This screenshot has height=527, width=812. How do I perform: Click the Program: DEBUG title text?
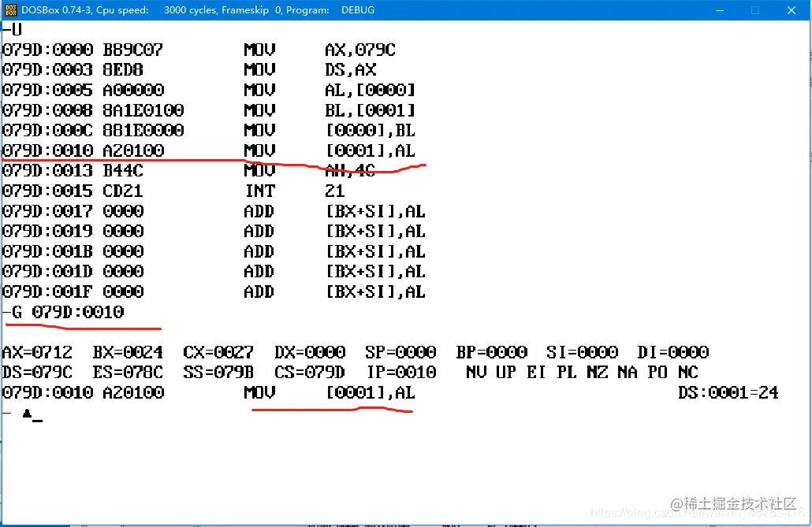[330, 9]
